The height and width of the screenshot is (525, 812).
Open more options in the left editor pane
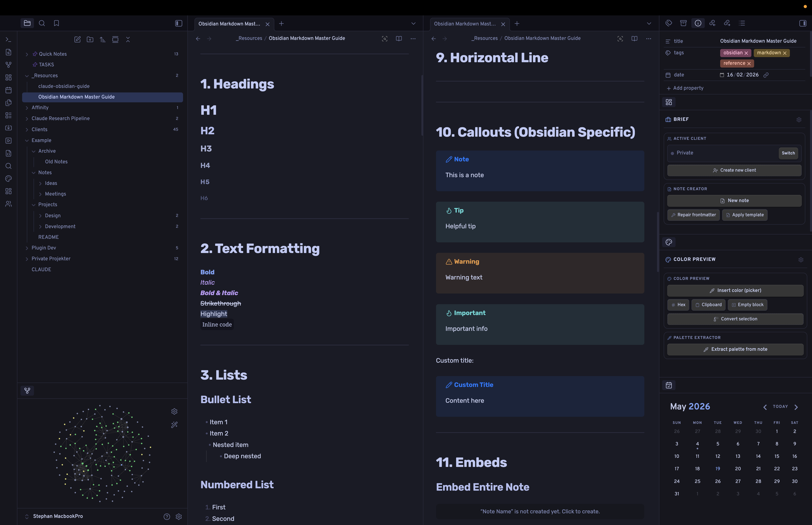tap(413, 39)
